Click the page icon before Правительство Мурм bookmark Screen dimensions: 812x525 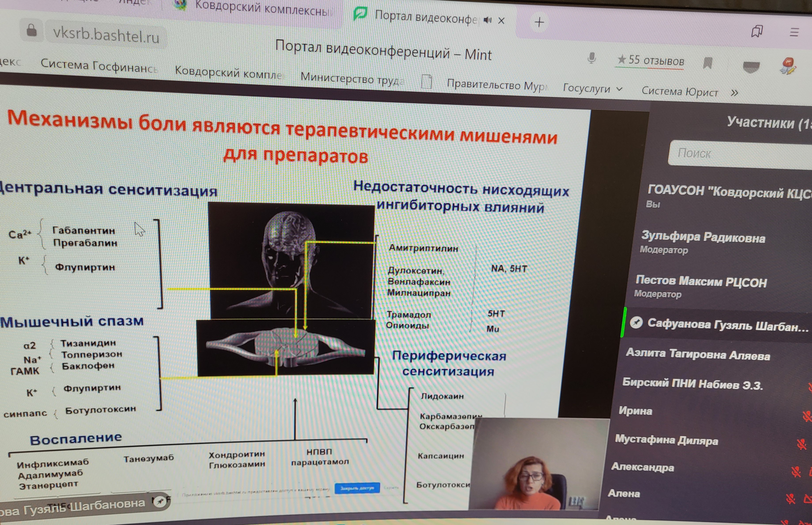click(426, 82)
